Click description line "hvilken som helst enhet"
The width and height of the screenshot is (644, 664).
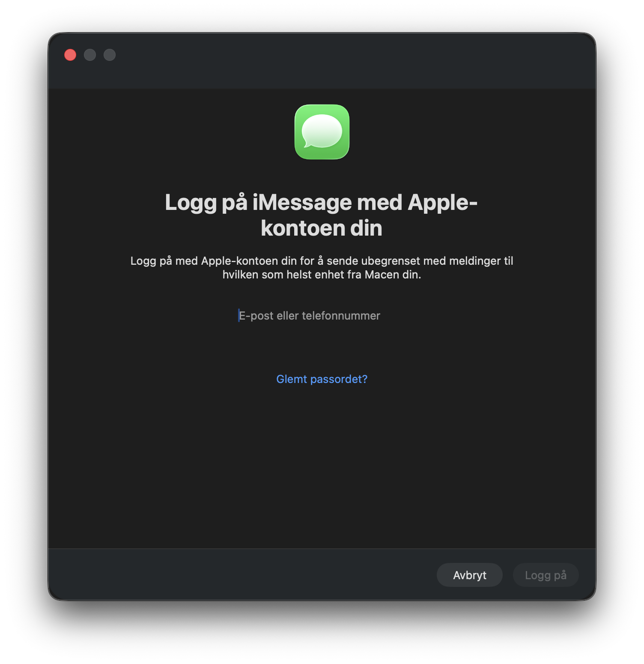(x=322, y=275)
